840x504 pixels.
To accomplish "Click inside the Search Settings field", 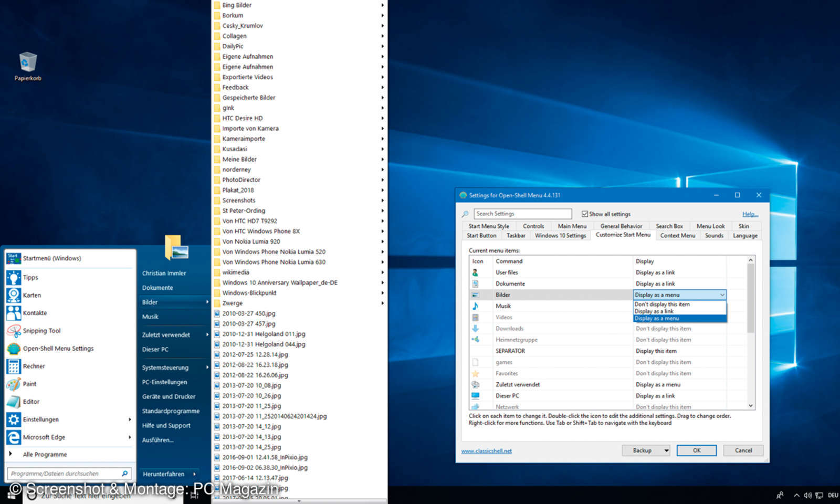I will coord(522,214).
